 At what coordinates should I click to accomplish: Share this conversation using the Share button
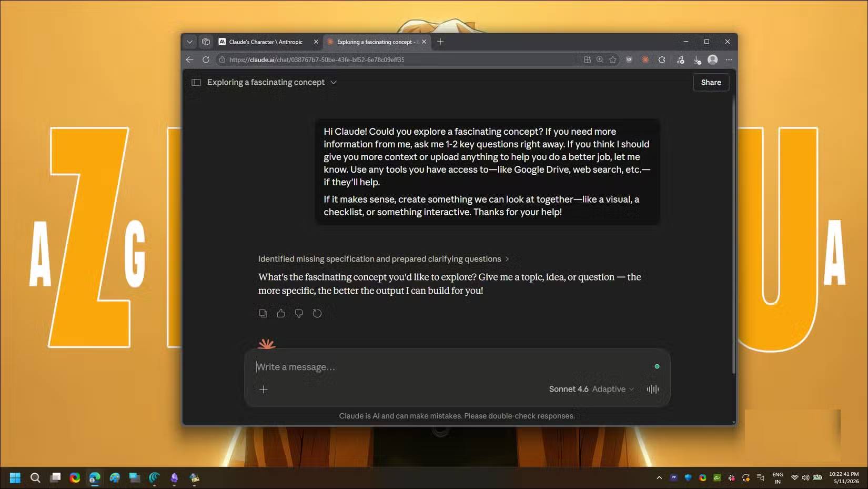click(x=711, y=83)
